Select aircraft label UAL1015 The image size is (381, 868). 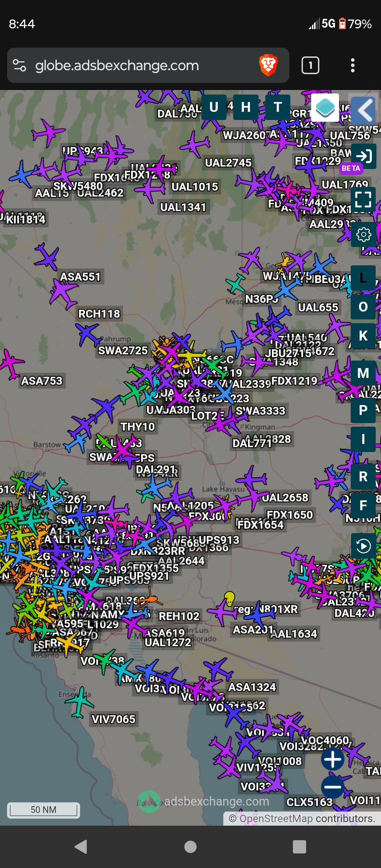click(x=195, y=187)
